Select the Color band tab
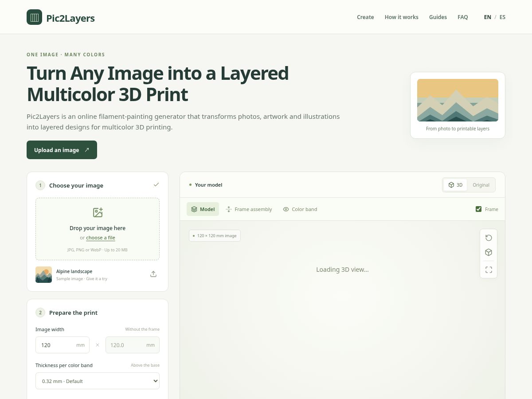Viewport: 532px width, 399px height. (x=300, y=209)
